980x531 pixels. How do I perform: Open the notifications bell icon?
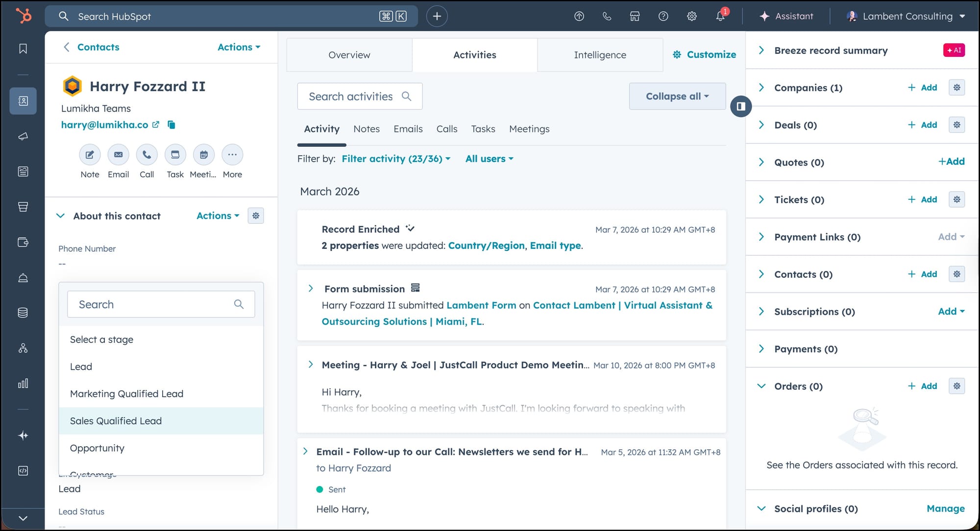coord(720,16)
